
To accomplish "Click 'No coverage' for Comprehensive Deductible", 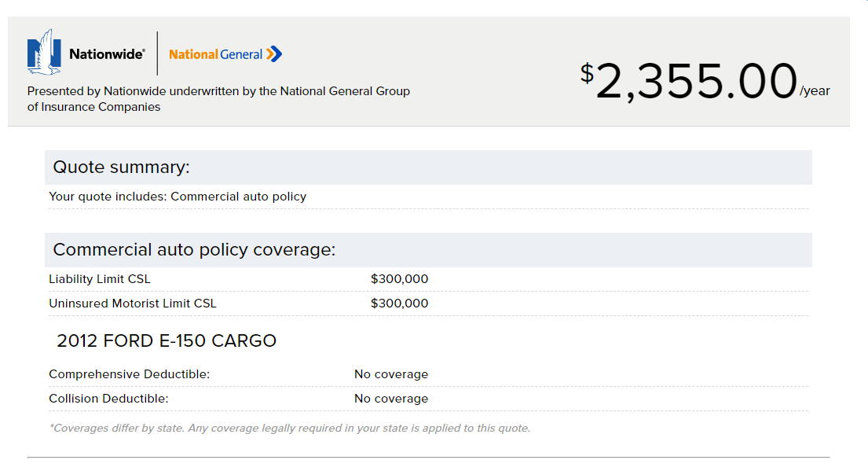I will coord(391,374).
